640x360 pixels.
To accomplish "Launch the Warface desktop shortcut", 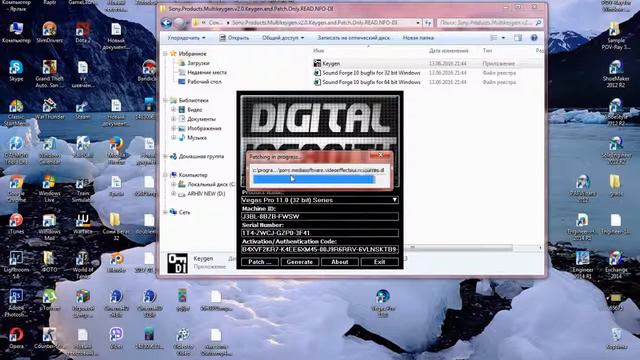I will [x=83, y=224].
